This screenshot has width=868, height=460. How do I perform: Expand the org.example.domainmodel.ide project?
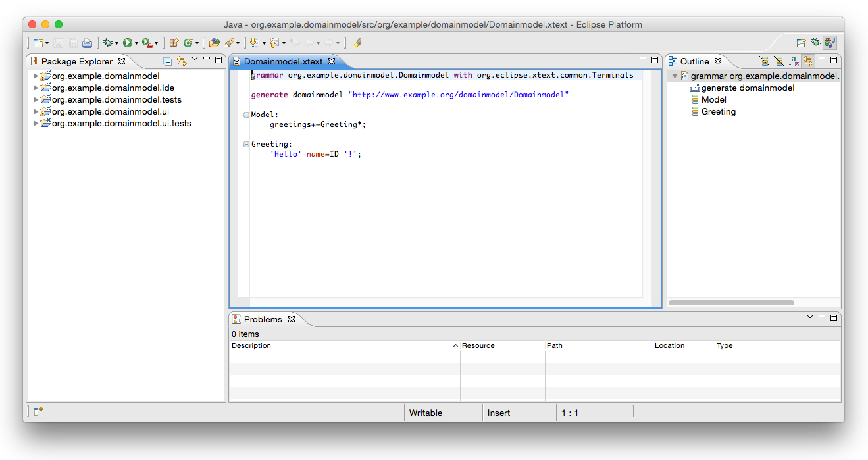(36, 88)
